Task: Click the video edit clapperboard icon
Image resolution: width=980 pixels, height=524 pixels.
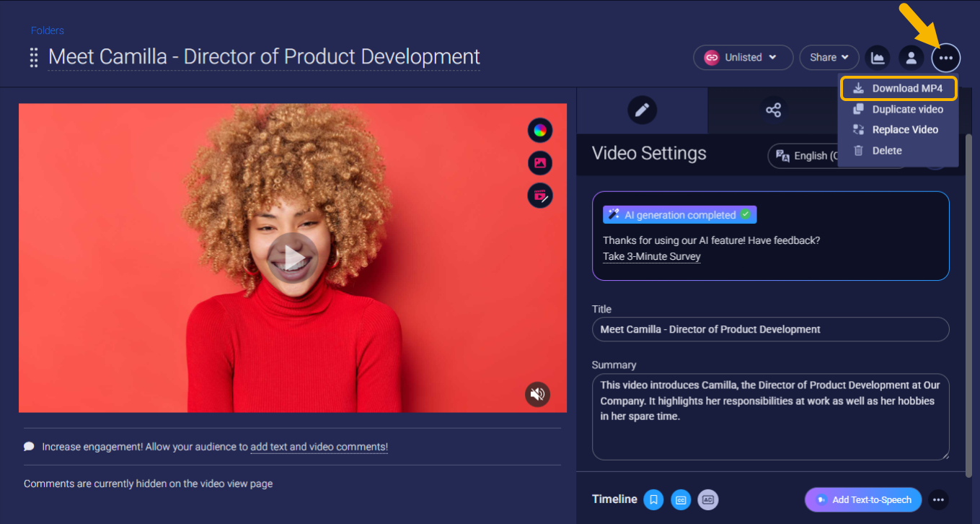Action: pos(540,196)
